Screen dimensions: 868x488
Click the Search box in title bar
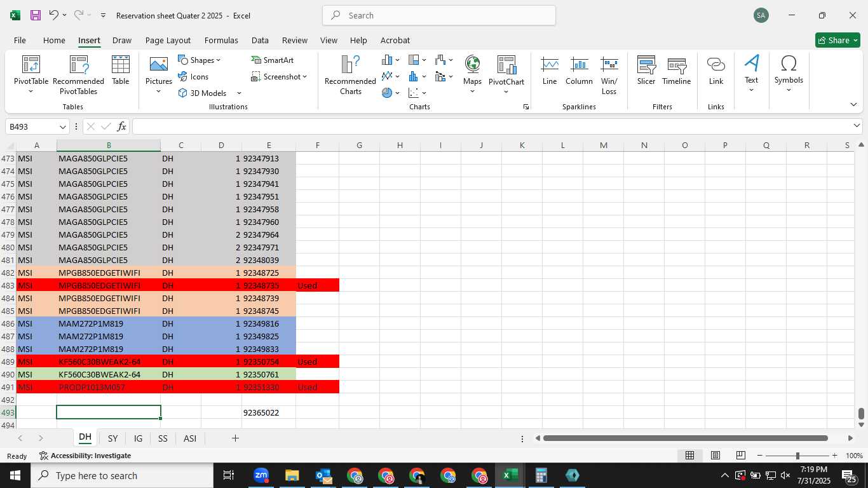pyautogui.click(x=439, y=15)
